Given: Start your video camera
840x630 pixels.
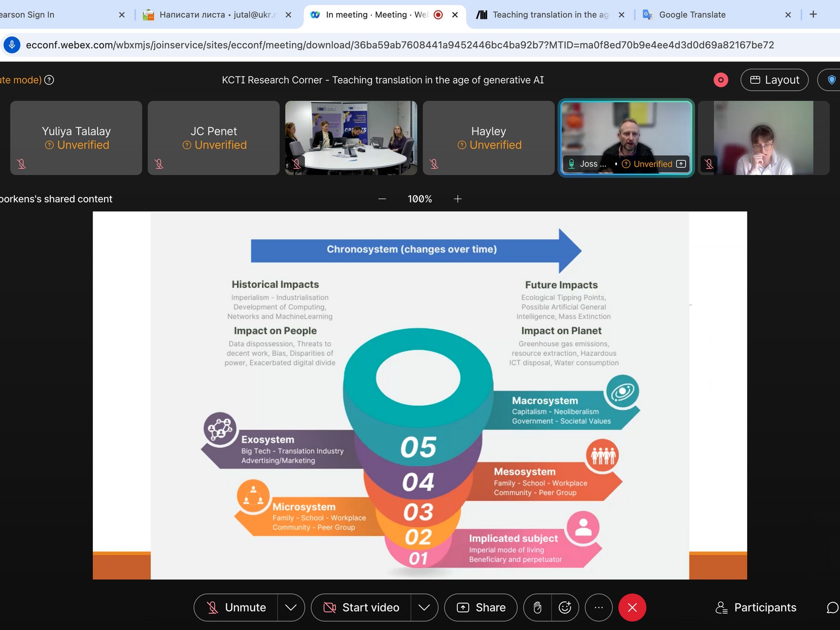Looking at the screenshot, I should (x=361, y=607).
